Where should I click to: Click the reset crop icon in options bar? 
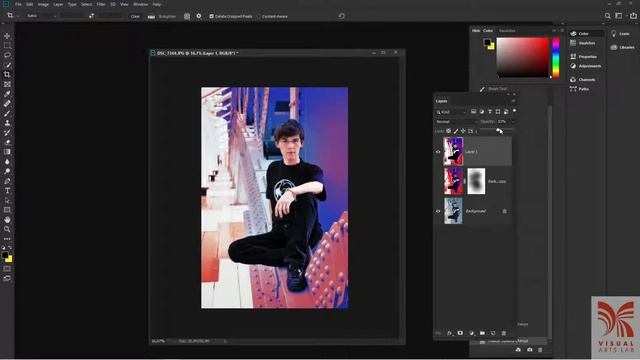[342, 16]
